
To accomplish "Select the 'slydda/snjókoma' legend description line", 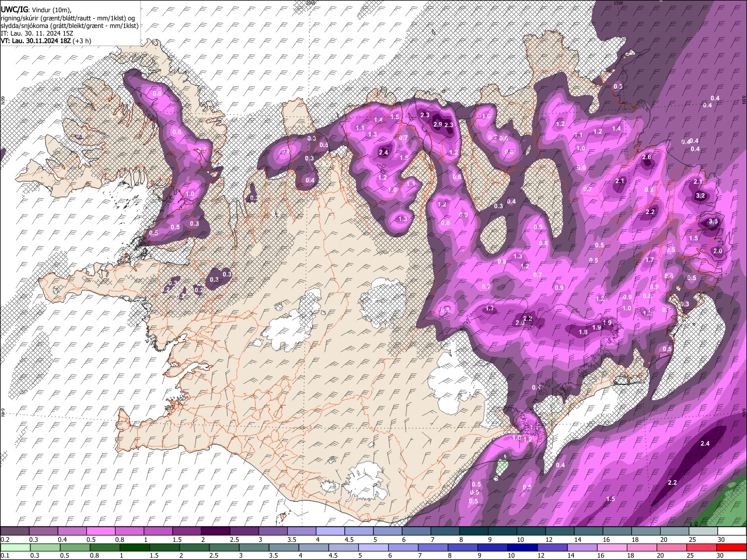I will pos(69,26).
